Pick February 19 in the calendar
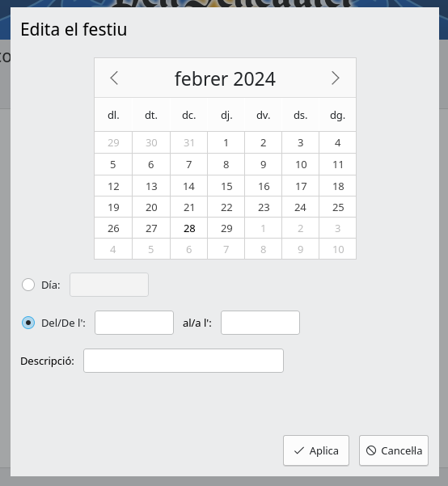Screen dimensions: 448x486 (x=113, y=207)
